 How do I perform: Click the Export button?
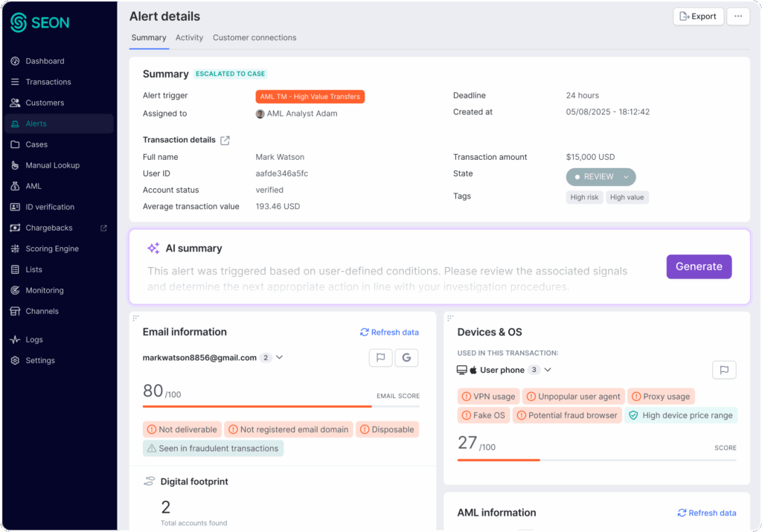click(x=698, y=16)
